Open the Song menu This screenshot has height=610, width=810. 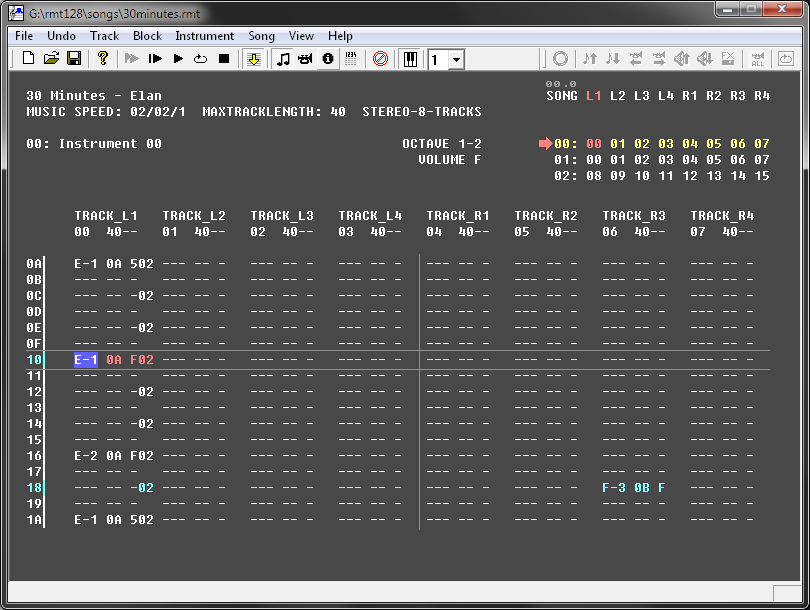[x=260, y=35]
